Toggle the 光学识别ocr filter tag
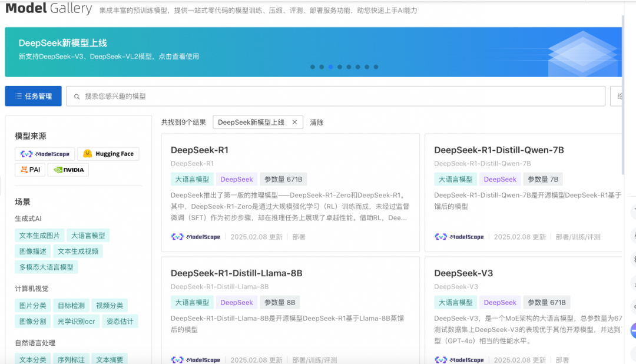636x364 pixels. coord(76,322)
